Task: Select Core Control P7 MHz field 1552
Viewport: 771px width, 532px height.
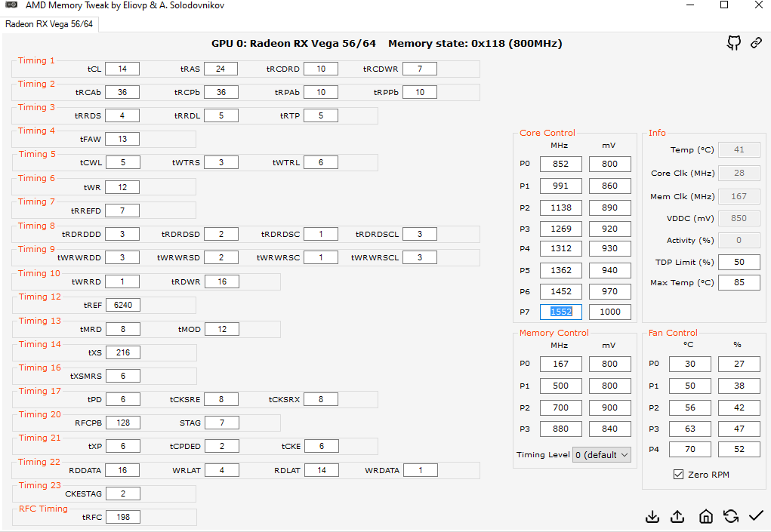Action: 560,312
